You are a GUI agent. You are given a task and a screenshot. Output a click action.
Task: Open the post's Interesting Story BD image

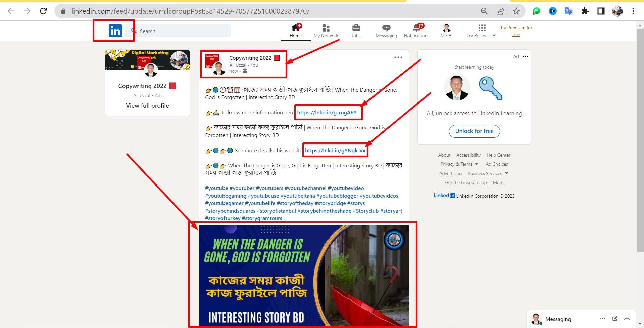coord(304,276)
